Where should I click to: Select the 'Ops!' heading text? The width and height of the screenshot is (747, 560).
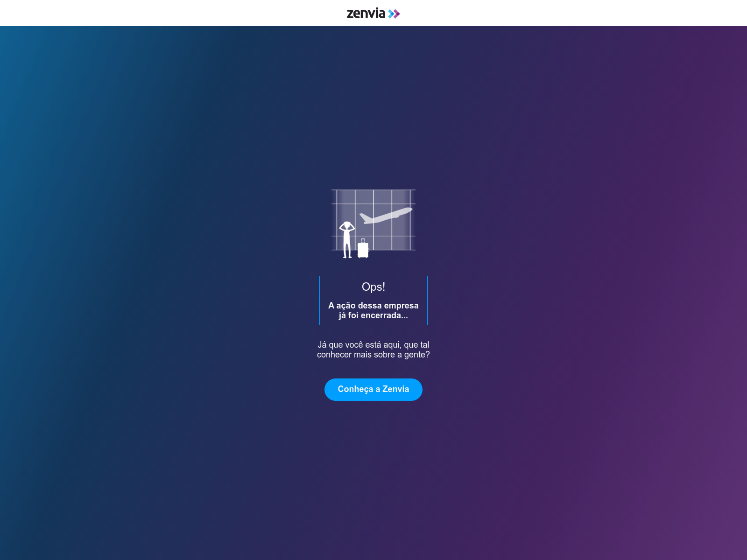point(373,287)
